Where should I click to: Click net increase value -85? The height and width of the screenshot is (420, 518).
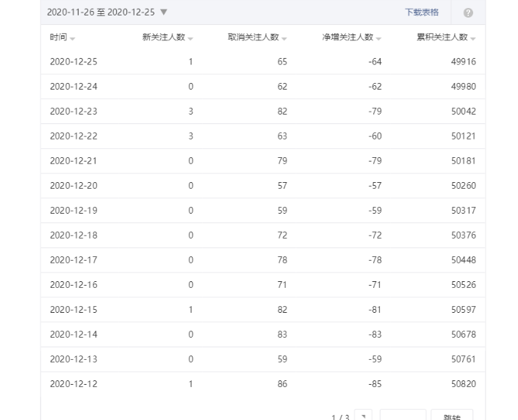375,384
